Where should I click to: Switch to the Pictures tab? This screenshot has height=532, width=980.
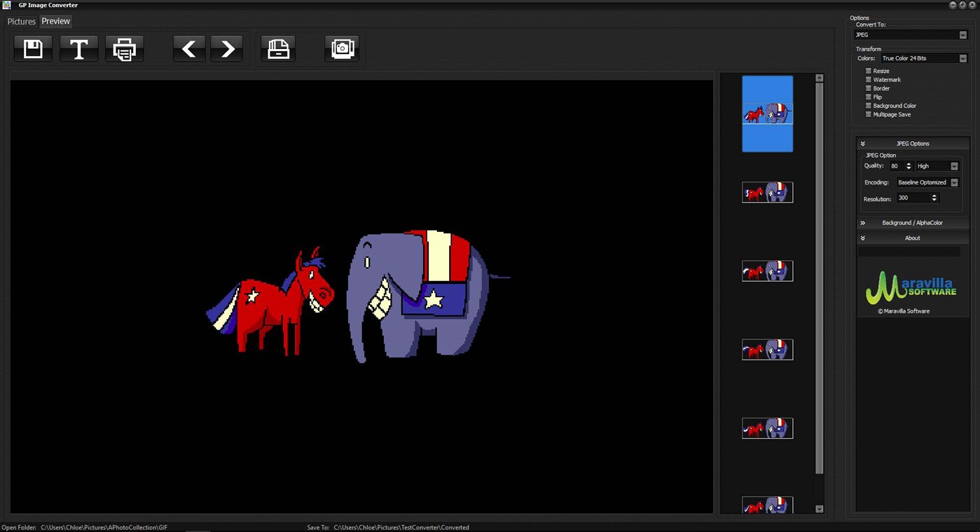pyautogui.click(x=21, y=22)
